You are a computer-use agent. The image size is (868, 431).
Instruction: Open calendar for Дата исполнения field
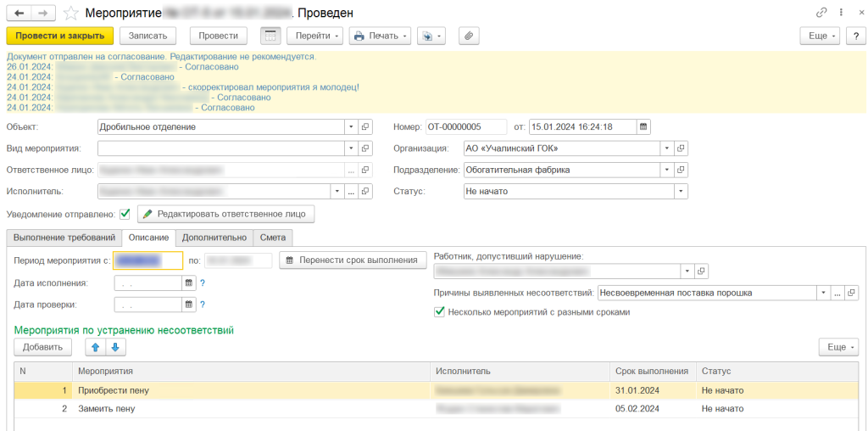[189, 283]
